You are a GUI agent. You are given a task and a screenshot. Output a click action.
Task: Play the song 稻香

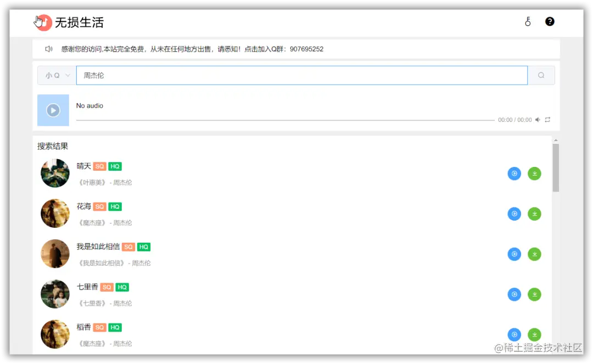514,334
